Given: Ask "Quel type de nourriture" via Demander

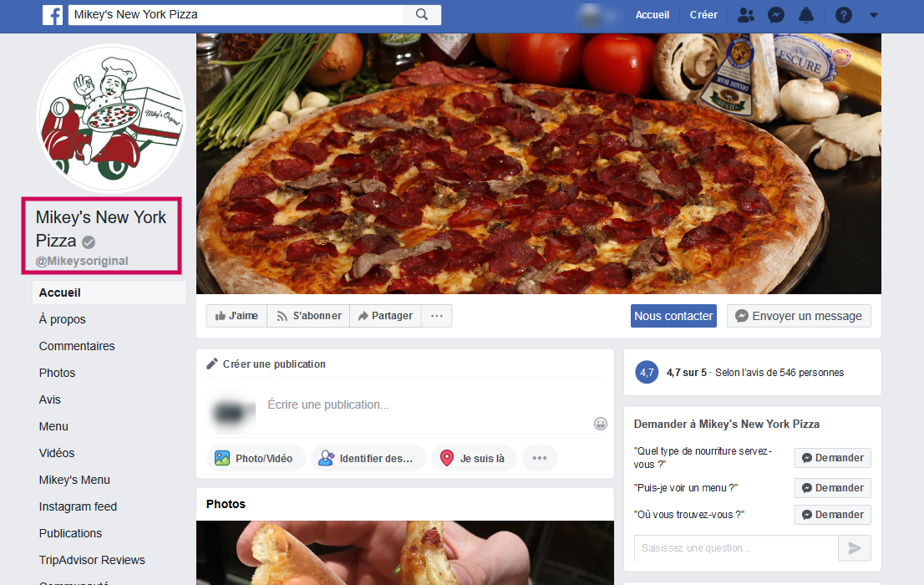Looking at the screenshot, I should (833, 458).
